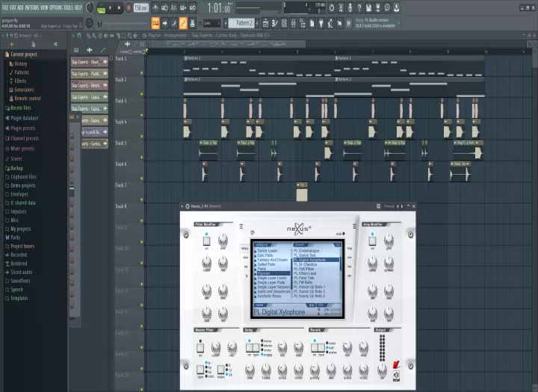
Task: Click Pattern 1 clip on Track 1
Action: 259,66
